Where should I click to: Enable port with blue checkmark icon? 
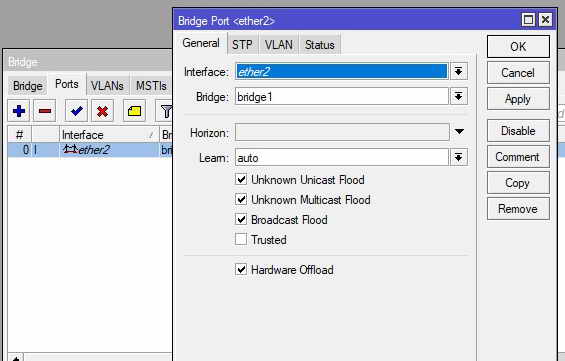76,111
